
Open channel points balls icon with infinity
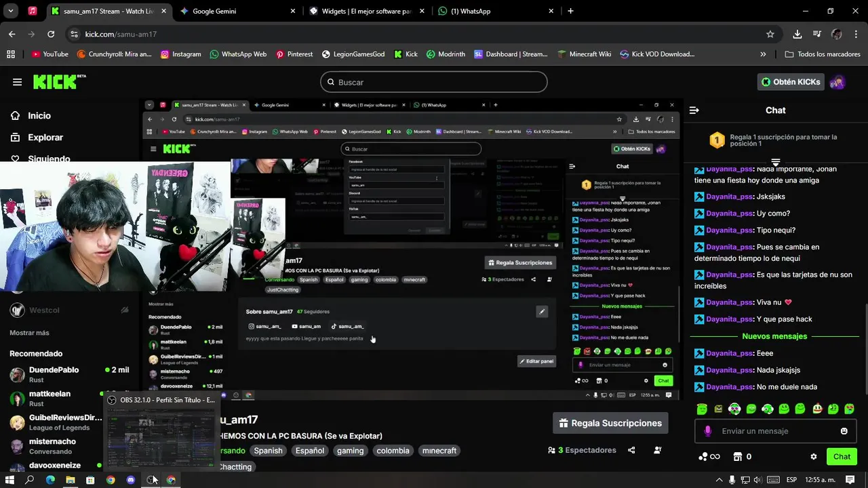(709, 457)
